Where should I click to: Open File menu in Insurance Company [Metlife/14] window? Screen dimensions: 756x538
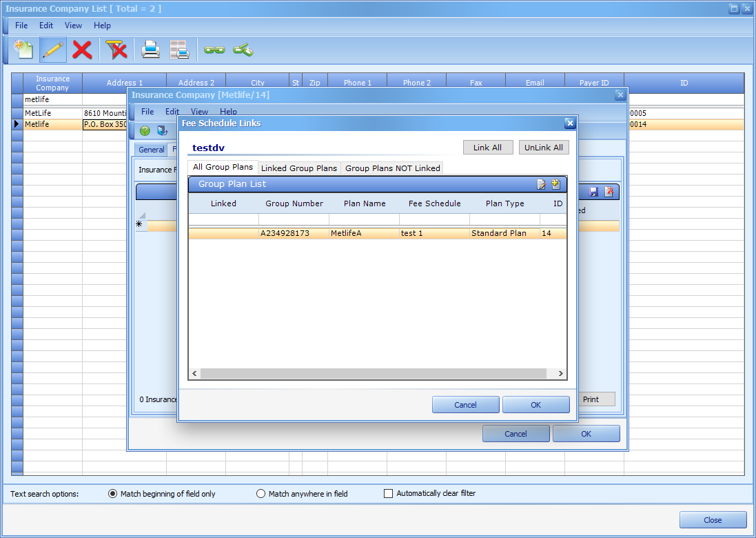pyautogui.click(x=147, y=112)
